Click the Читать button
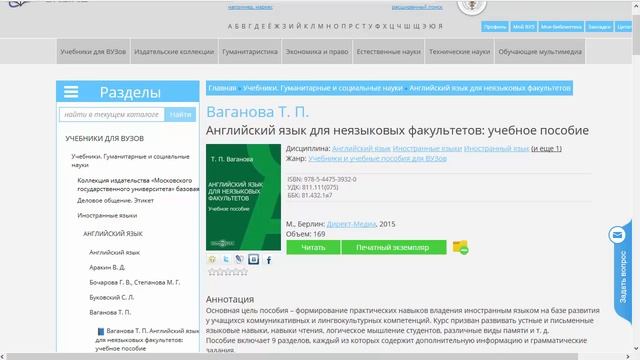The height and width of the screenshot is (360, 640). click(313, 247)
